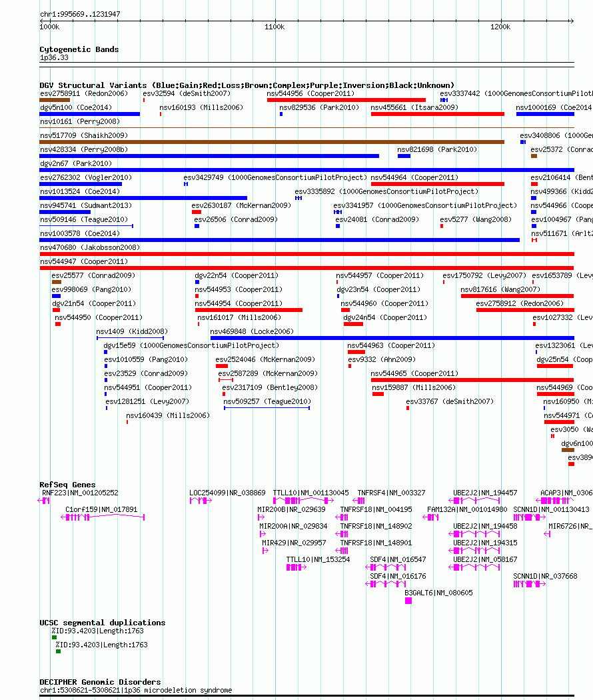Image resolution: width=593 pixels, height=700 pixels.
Task: Click the B3GALT6|NM_080605 magenta gene box
Action: pyautogui.click(x=408, y=601)
